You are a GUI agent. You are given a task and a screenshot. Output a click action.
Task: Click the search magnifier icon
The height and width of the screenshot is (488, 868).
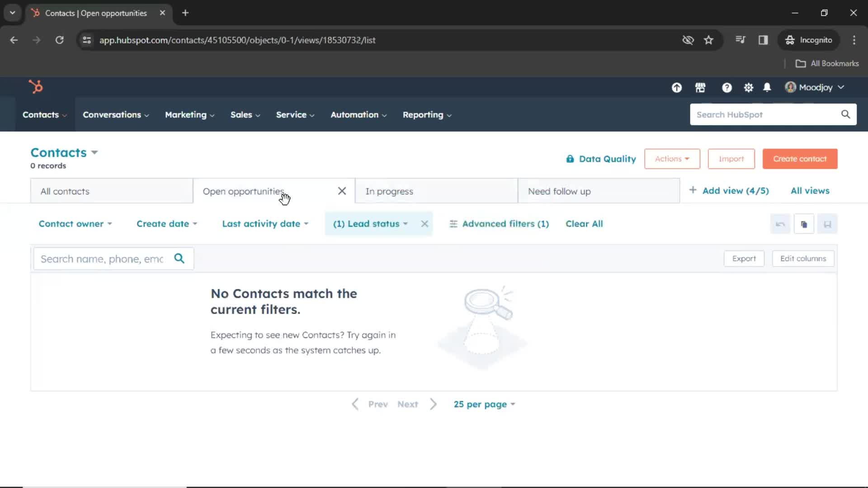(179, 258)
